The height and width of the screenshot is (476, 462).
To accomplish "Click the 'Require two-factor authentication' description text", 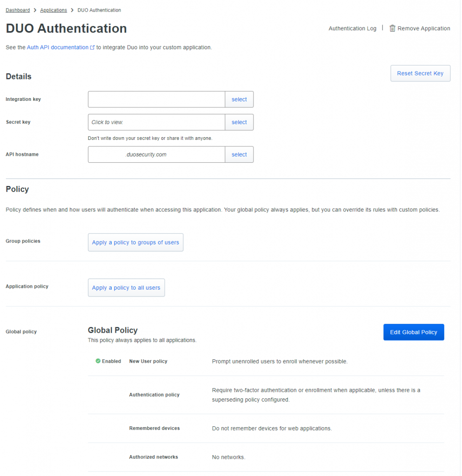I will [316, 395].
